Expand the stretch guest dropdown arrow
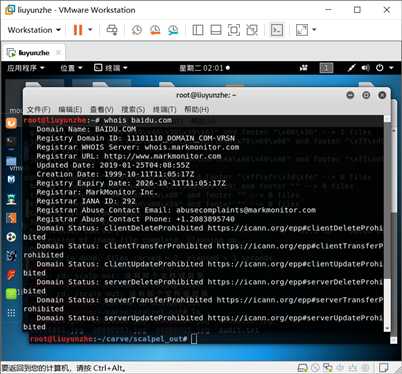 pos(314,30)
